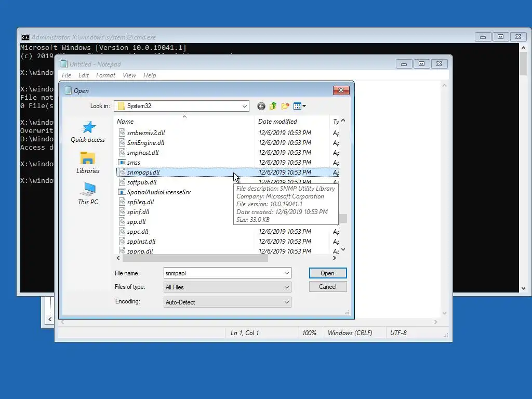This screenshot has height=399, width=532.
Task: Click Notepad vertical scroll up arrow
Action: tap(445, 86)
